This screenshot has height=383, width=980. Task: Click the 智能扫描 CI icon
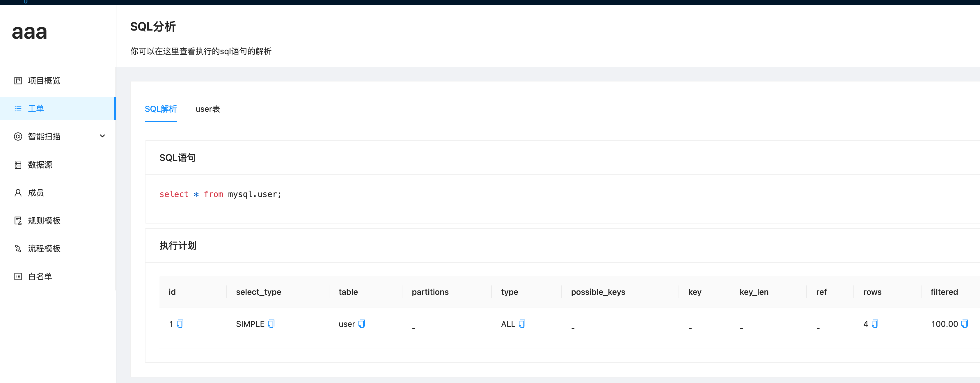(18, 136)
